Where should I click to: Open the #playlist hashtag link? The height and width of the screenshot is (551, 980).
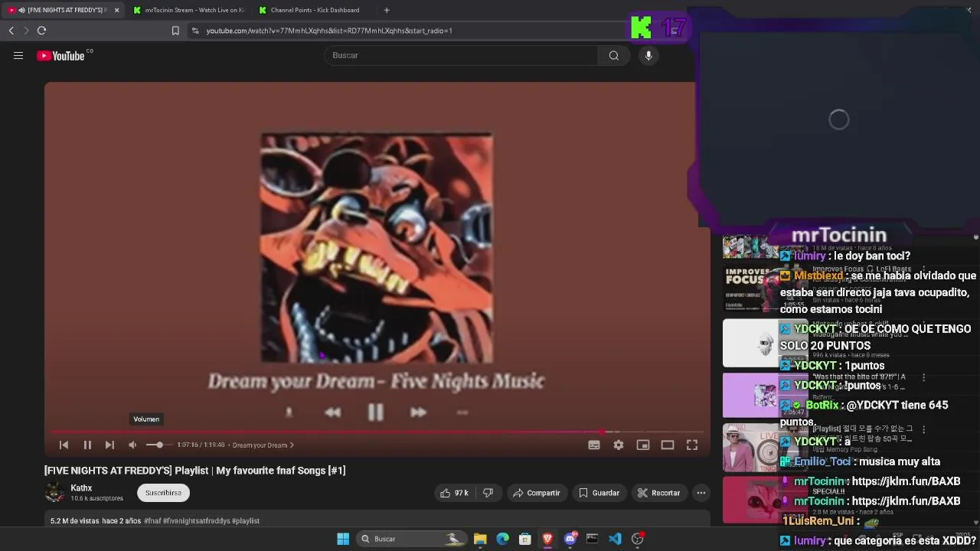point(246,520)
